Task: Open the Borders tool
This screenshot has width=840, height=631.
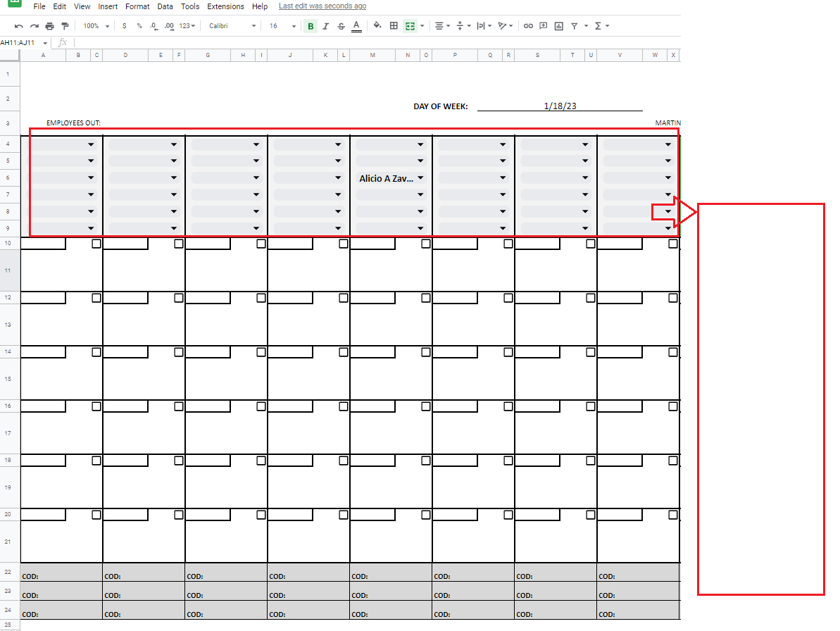Action: pyautogui.click(x=394, y=25)
